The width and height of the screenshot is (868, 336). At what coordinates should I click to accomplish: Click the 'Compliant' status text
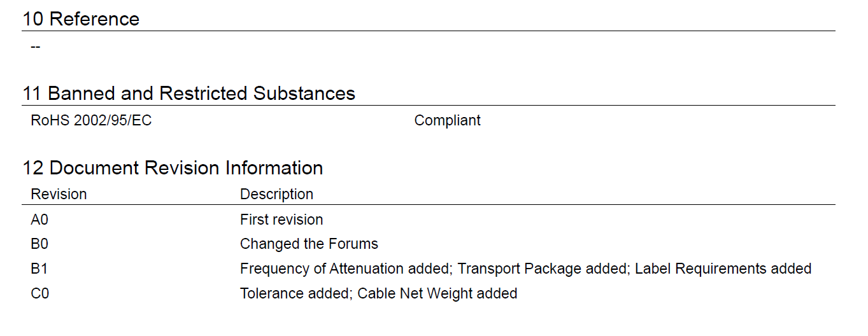[x=447, y=120]
